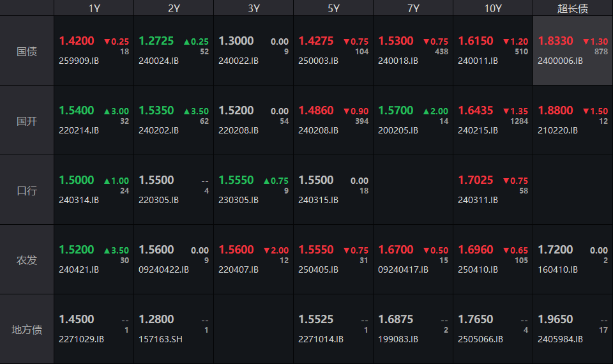Select the 10Y maturity column header
Image resolution: width=613 pixels, height=364 pixels.
click(493, 8)
